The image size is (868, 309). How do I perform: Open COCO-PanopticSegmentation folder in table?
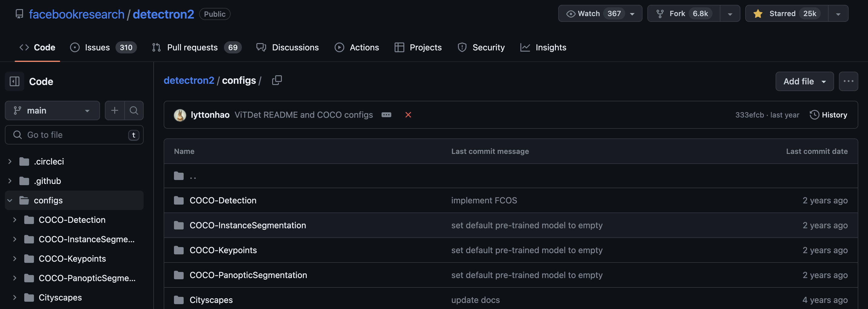[248, 275]
